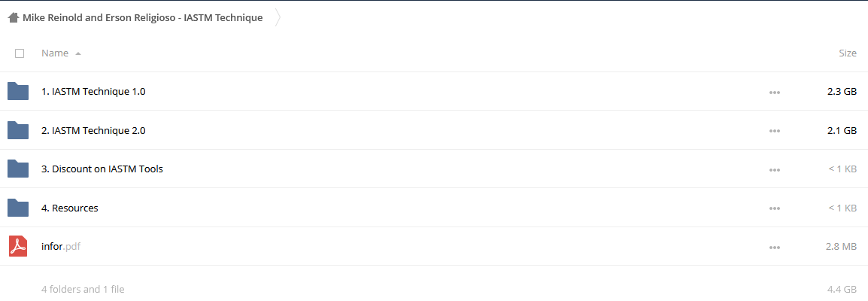Open the IASTM Technique 1.0 folder icon
Viewport: 868px width, 301px height.
[x=18, y=91]
